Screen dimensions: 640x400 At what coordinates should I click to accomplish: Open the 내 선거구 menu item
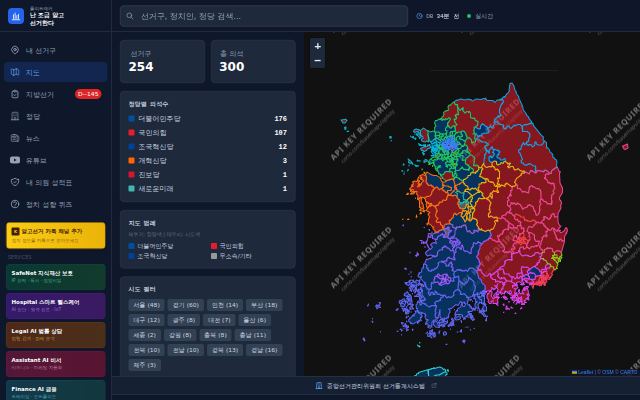tap(56, 50)
